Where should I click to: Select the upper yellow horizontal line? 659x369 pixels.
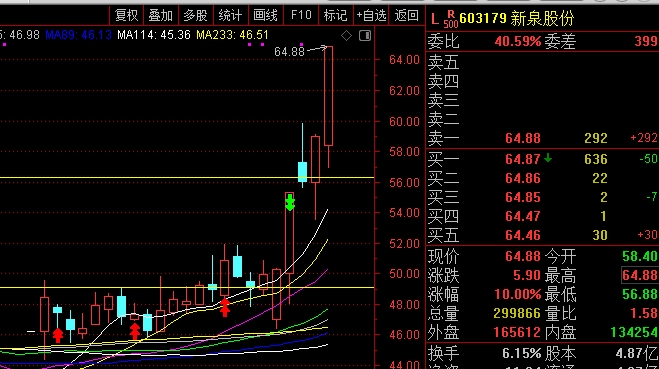coord(187,178)
